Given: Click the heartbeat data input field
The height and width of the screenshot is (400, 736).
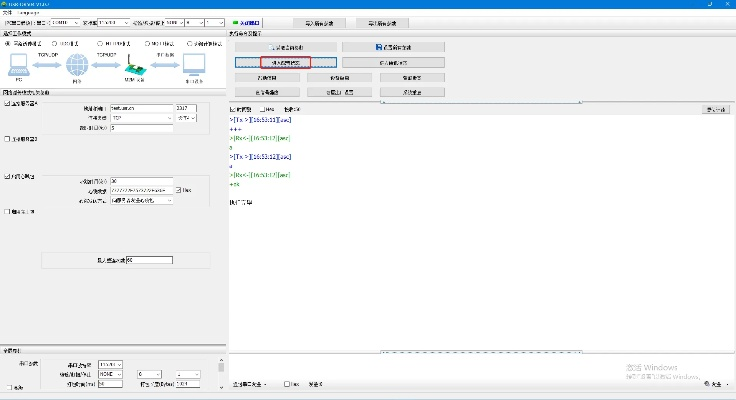Looking at the screenshot, I should (x=142, y=190).
